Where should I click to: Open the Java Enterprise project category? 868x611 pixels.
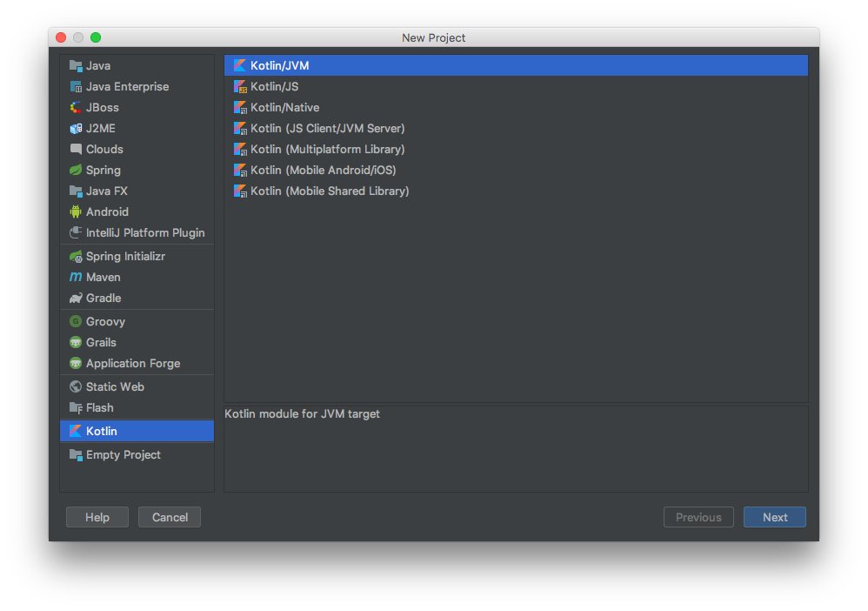[137, 86]
